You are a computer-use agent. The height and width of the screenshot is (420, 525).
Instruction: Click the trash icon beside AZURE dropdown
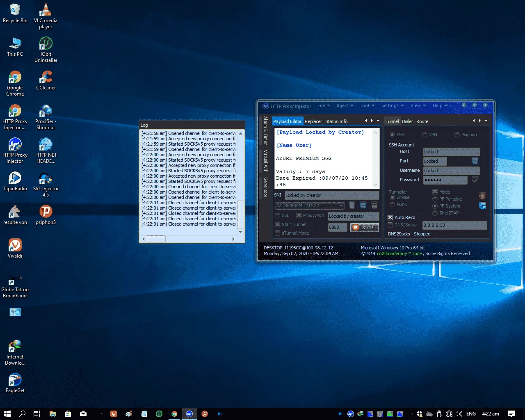[x=374, y=205]
